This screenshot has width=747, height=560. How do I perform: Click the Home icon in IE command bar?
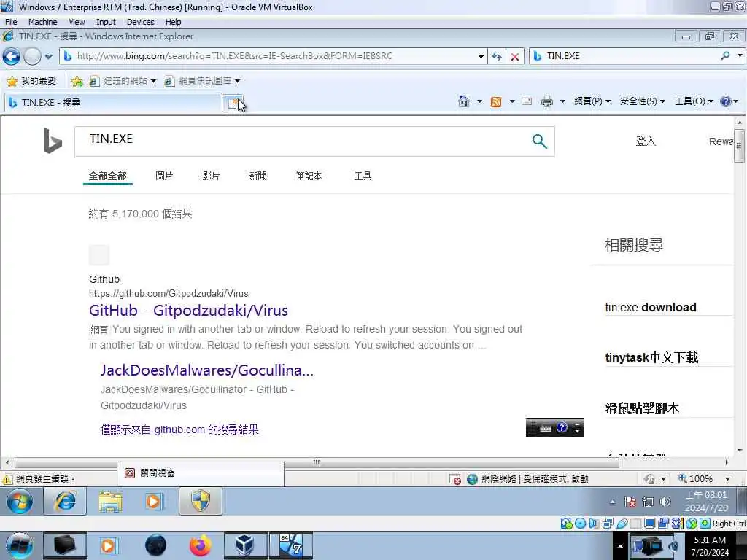point(463,101)
